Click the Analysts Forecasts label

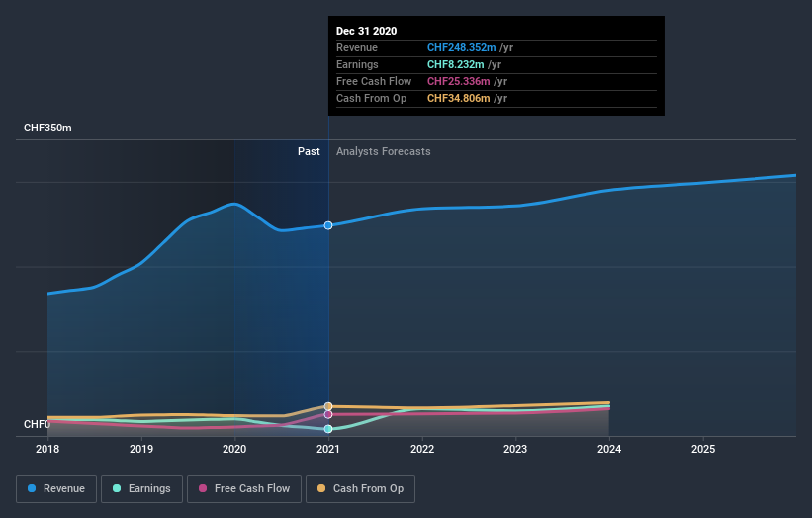pos(383,151)
